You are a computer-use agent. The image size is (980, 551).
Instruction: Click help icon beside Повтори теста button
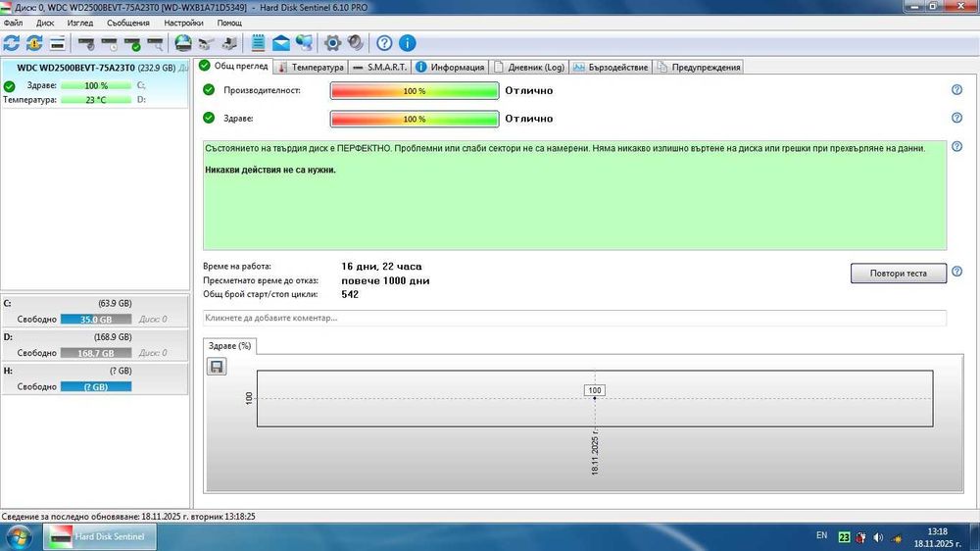coord(956,272)
